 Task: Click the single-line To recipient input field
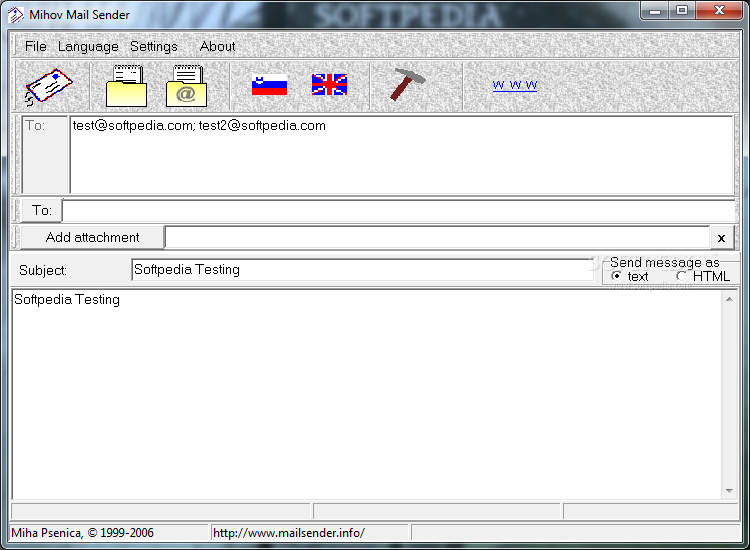(x=398, y=210)
